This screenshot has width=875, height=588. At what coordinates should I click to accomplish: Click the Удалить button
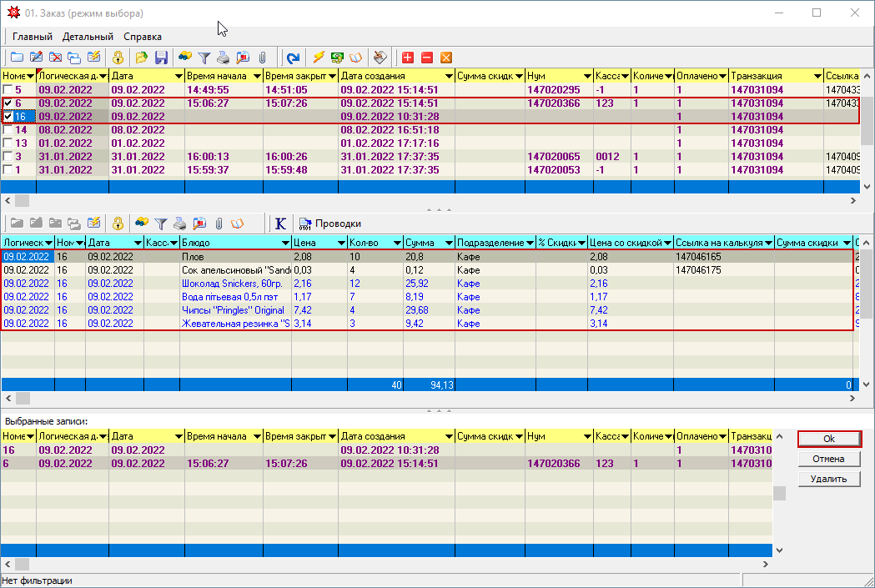pyautogui.click(x=828, y=479)
